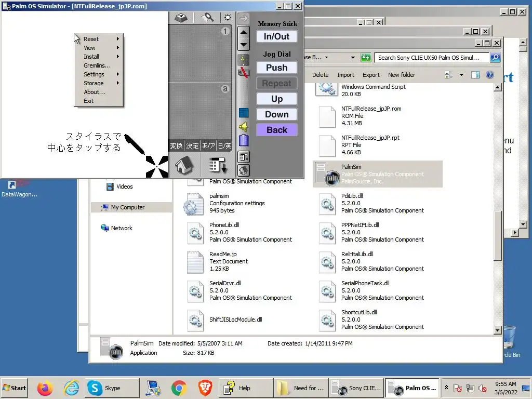Viewport: 532px width, 399px height.
Task: Toggle the 日/英 language input mode
Action: click(x=224, y=146)
